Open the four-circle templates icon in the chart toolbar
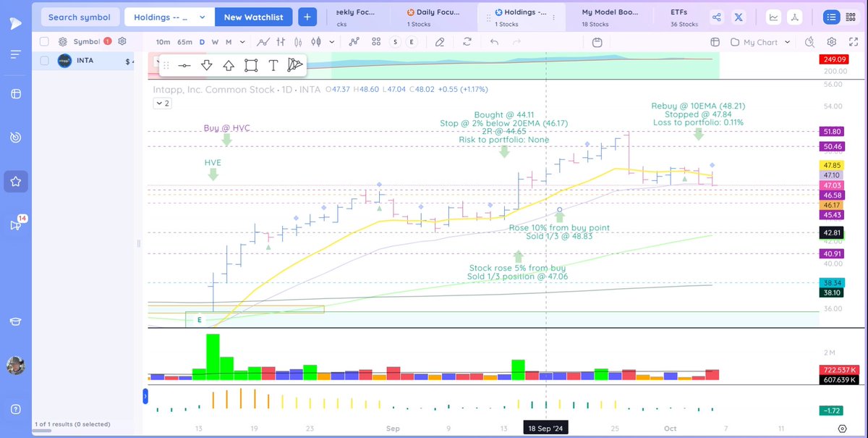 (375, 42)
